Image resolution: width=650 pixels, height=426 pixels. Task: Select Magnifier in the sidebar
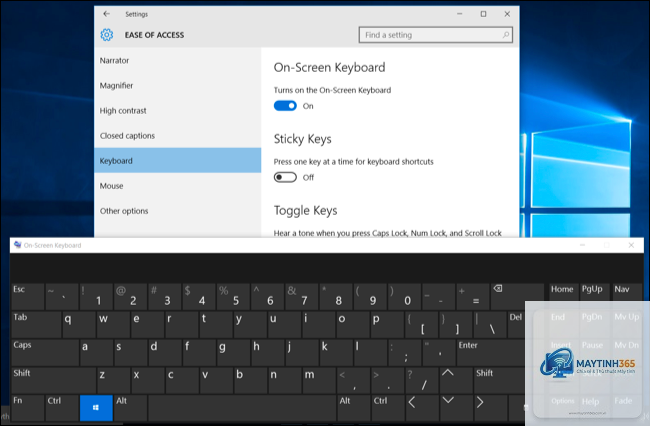pyautogui.click(x=177, y=85)
